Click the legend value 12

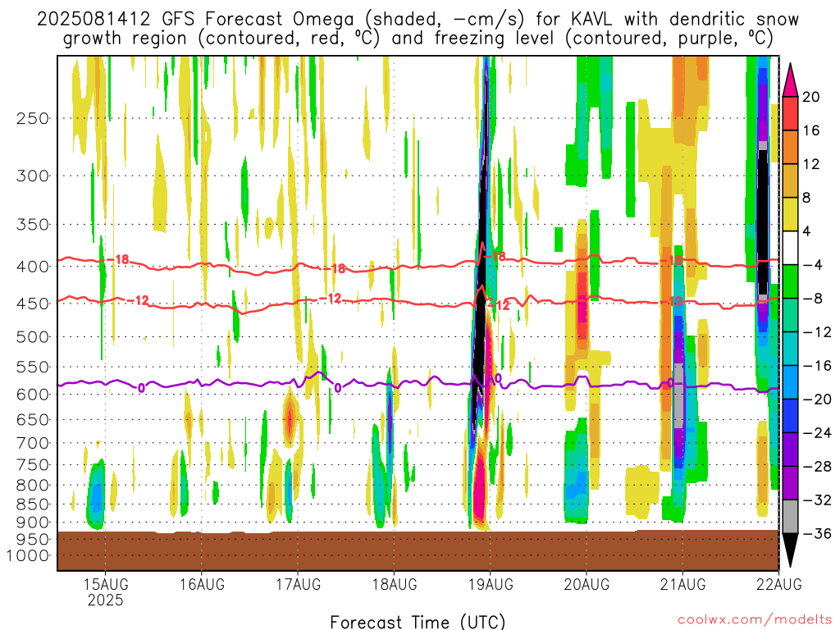pyautogui.click(x=811, y=164)
